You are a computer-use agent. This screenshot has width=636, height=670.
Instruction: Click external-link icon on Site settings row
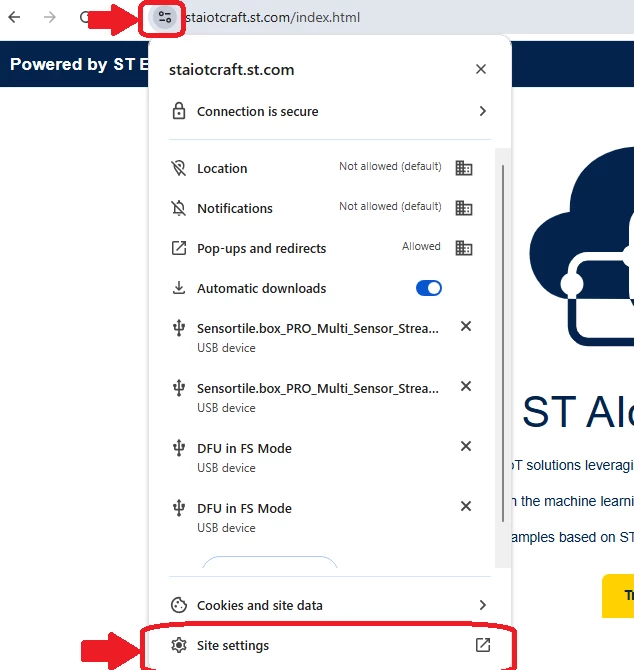[x=483, y=645]
